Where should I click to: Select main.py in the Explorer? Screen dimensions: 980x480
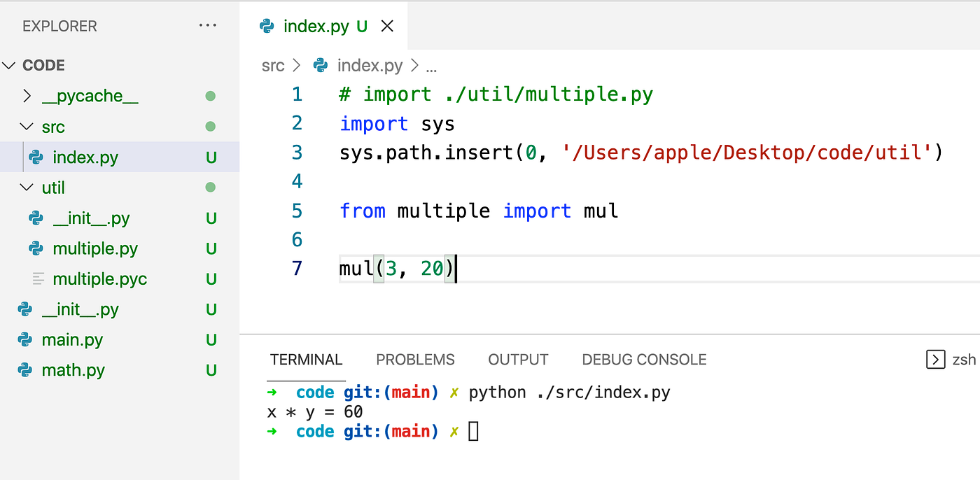(x=73, y=339)
